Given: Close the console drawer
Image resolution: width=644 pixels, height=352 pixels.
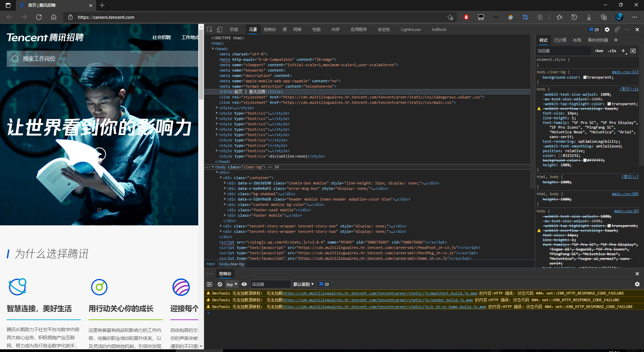Looking at the screenshot, I should coord(637,274).
